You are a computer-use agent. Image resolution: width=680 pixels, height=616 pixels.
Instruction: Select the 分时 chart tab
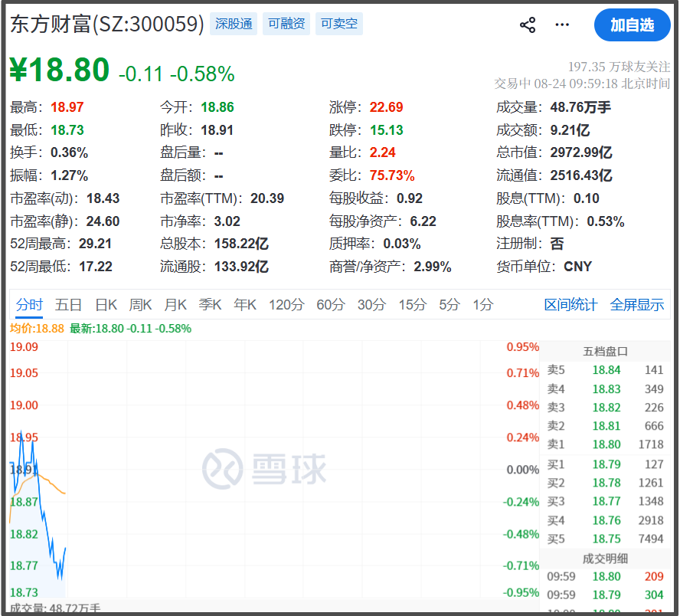pyautogui.click(x=29, y=304)
